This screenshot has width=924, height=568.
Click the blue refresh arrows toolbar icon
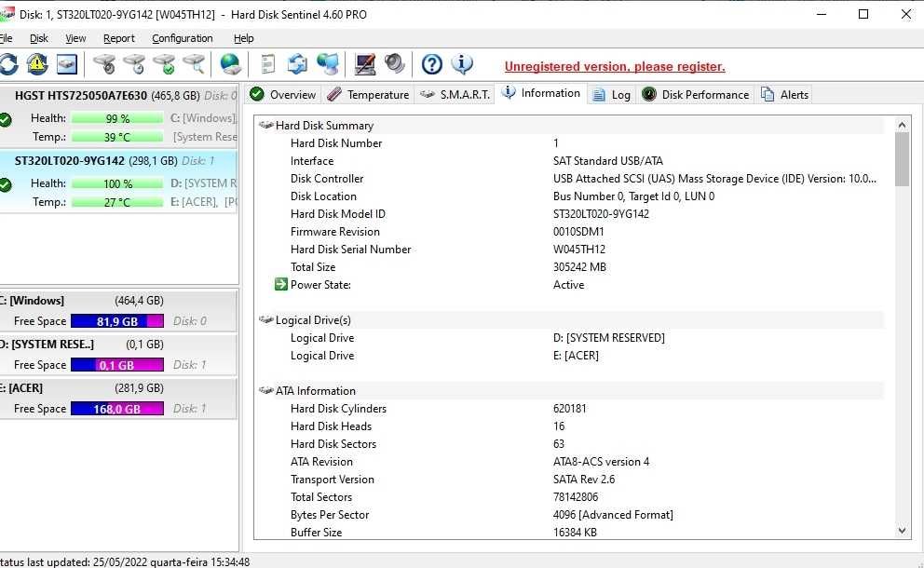click(x=8, y=64)
